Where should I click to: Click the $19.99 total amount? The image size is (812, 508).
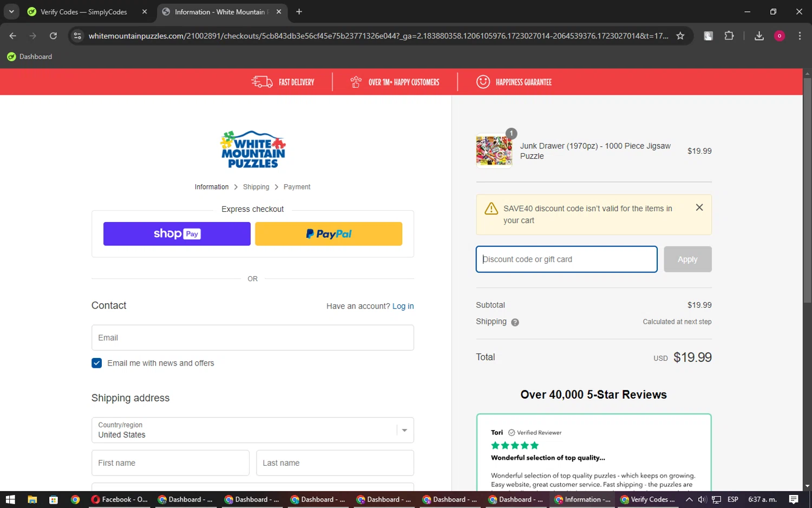[x=692, y=357]
